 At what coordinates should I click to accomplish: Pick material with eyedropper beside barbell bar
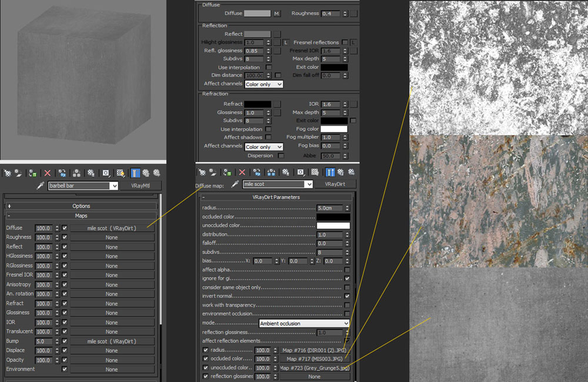(41, 186)
